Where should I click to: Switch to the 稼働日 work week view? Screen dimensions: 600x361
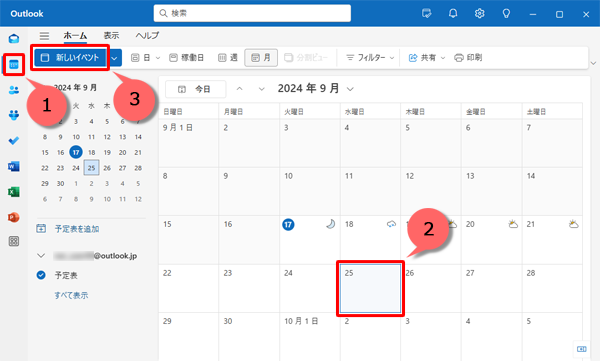[x=187, y=58]
